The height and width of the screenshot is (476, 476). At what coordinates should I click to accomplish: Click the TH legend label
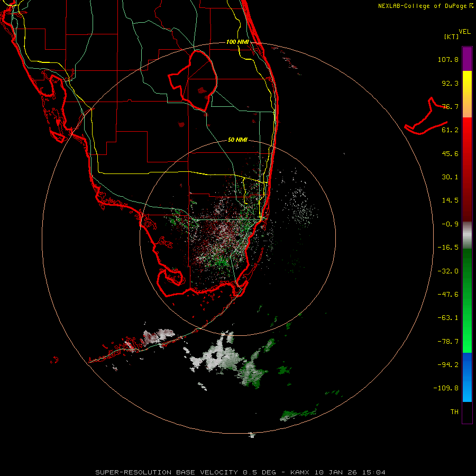pos(454,412)
